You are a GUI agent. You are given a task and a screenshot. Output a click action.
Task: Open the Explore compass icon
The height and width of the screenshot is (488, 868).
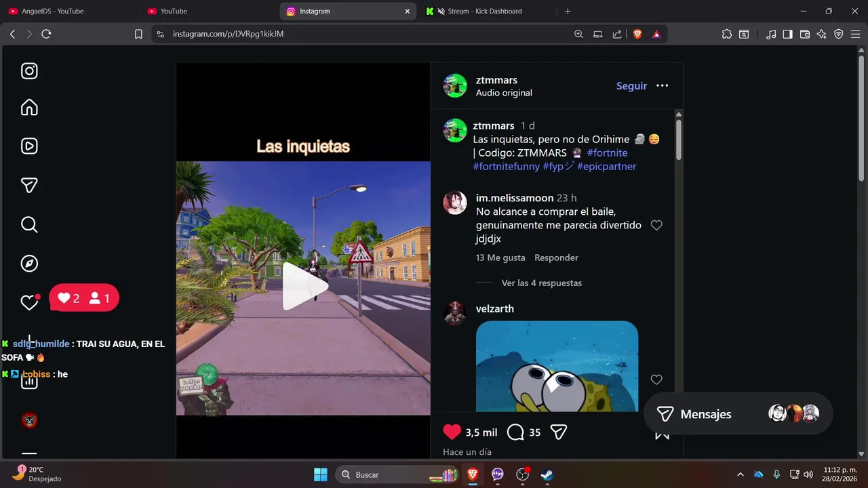(29, 264)
